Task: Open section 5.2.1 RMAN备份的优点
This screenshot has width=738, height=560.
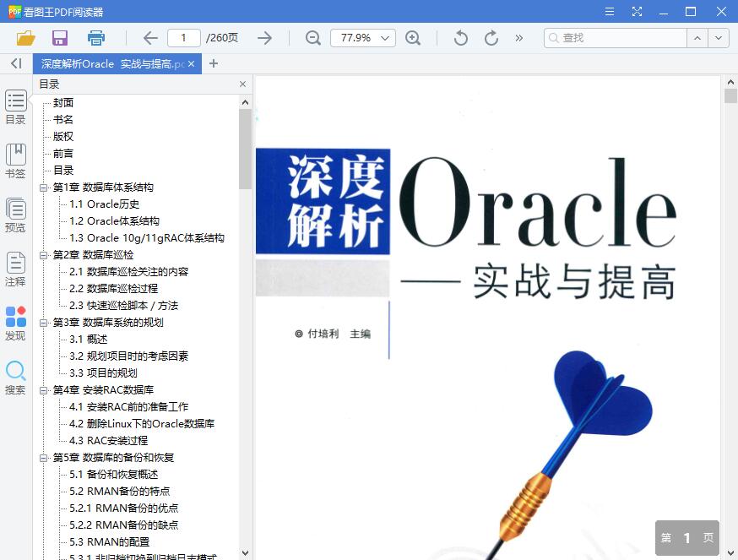Action: [124, 508]
